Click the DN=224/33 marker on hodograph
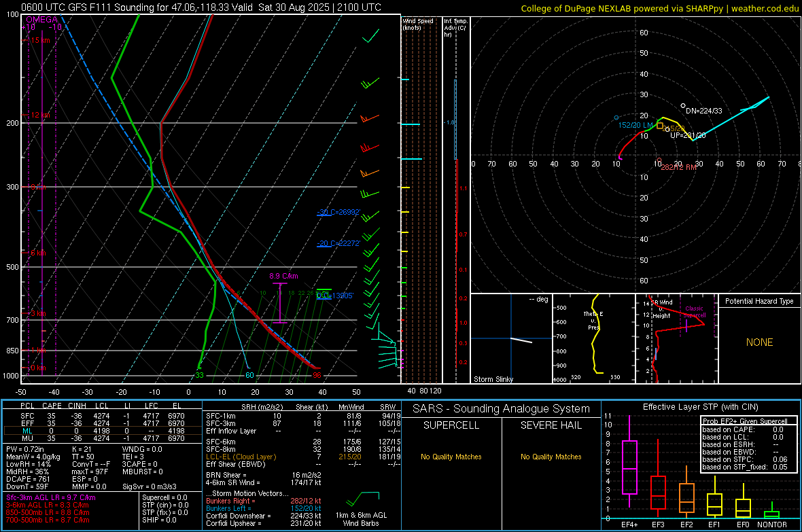802x532 pixels. coord(704,111)
